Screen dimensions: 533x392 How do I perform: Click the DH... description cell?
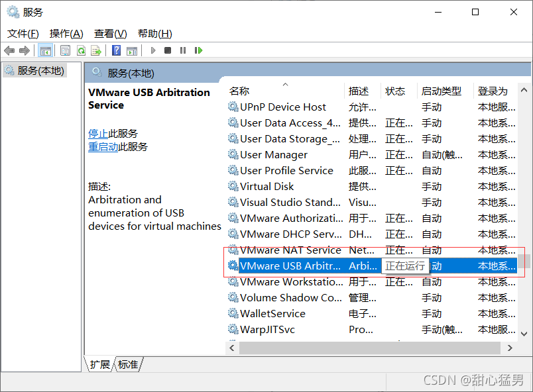tap(361, 234)
